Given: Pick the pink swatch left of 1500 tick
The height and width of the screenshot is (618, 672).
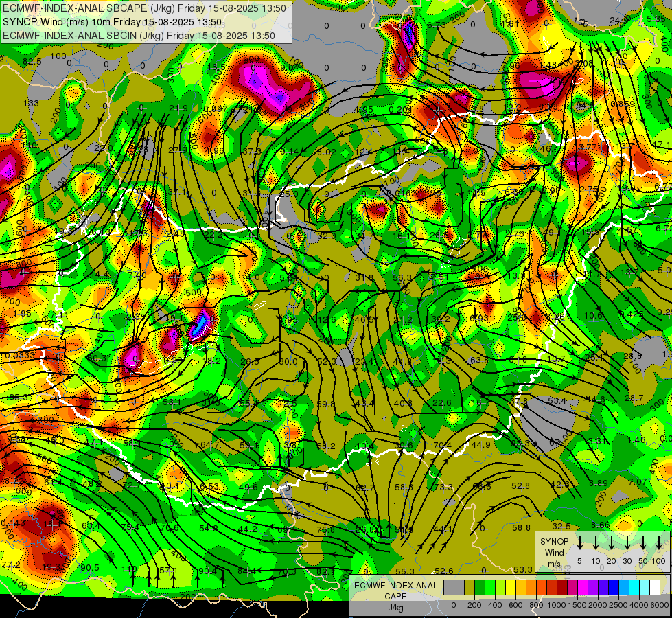Looking at the screenshot, I should 572,587.
